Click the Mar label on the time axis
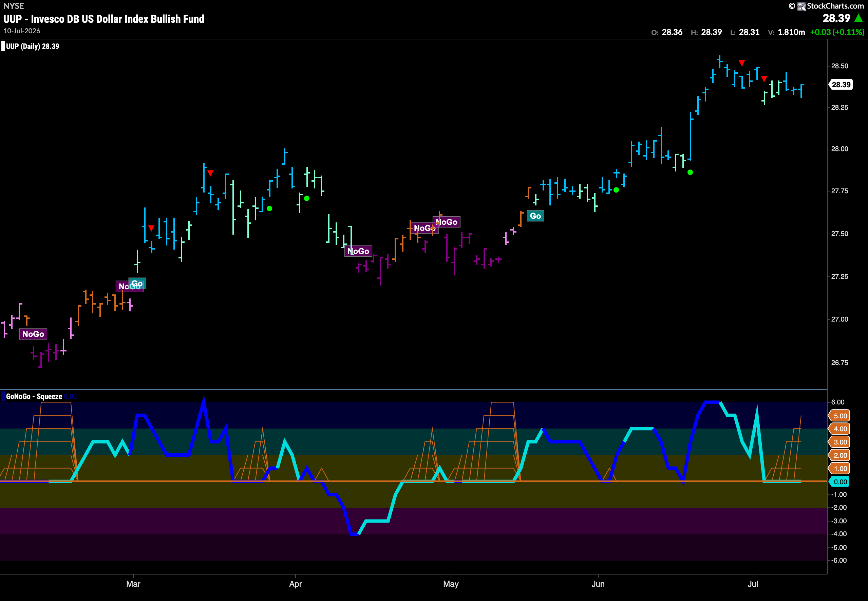 (x=133, y=584)
